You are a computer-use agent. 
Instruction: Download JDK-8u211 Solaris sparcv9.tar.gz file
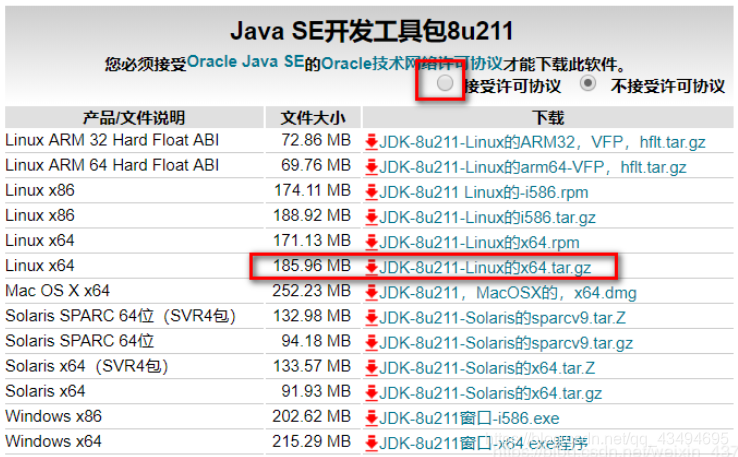(x=506, y=343)
